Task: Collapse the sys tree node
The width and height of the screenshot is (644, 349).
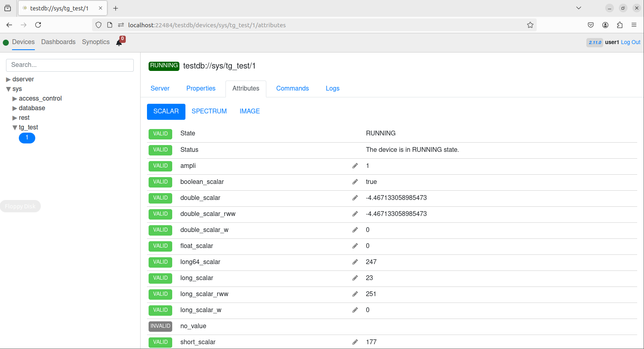Action: click(8, 89)
